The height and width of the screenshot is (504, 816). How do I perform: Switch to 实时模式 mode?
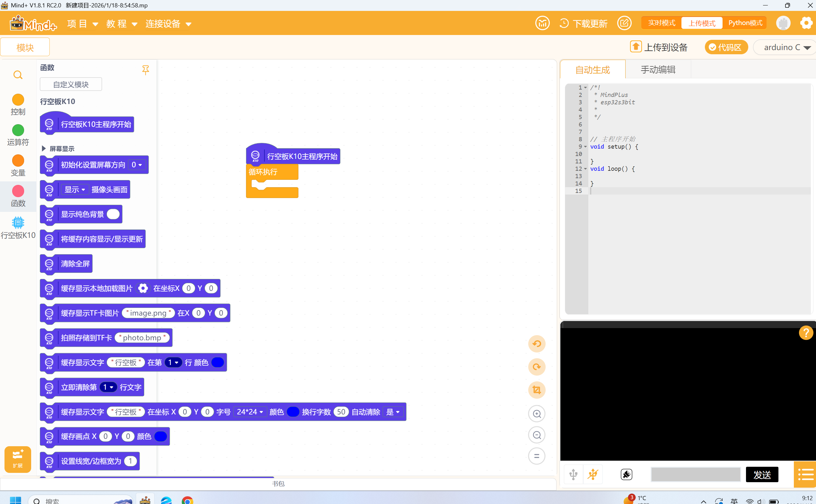(x=661, y=23)
